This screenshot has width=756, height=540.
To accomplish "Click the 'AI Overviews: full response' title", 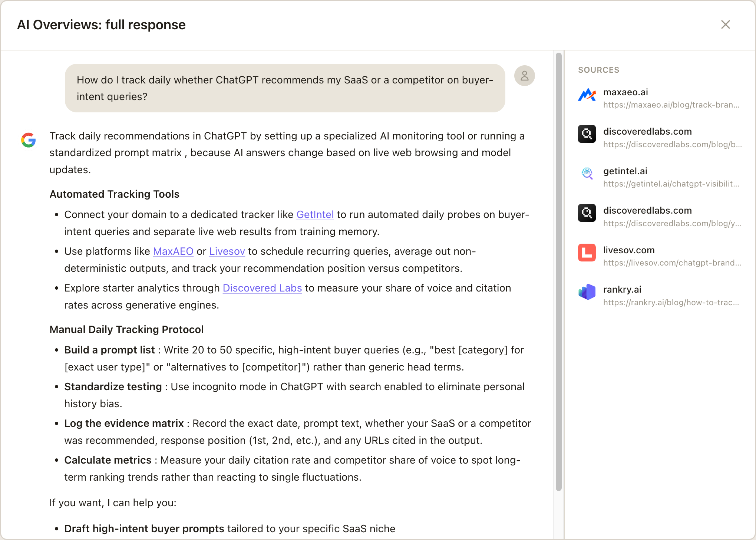I will (x=101, y=25).
